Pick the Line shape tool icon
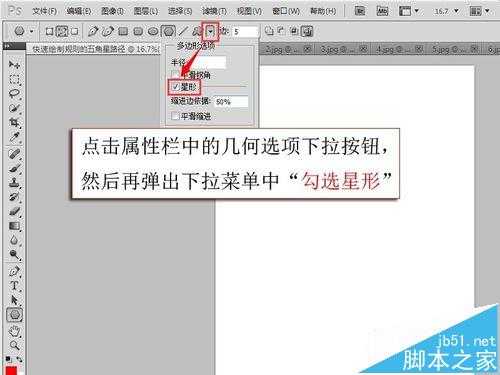The height and width of the screenshot is (375, 500). 183,32
